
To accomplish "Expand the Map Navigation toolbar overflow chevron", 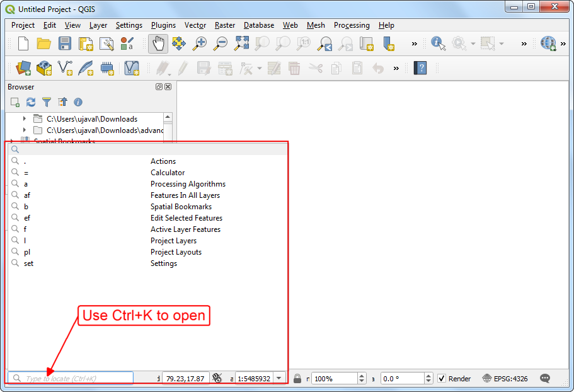I will click(415, 44).
